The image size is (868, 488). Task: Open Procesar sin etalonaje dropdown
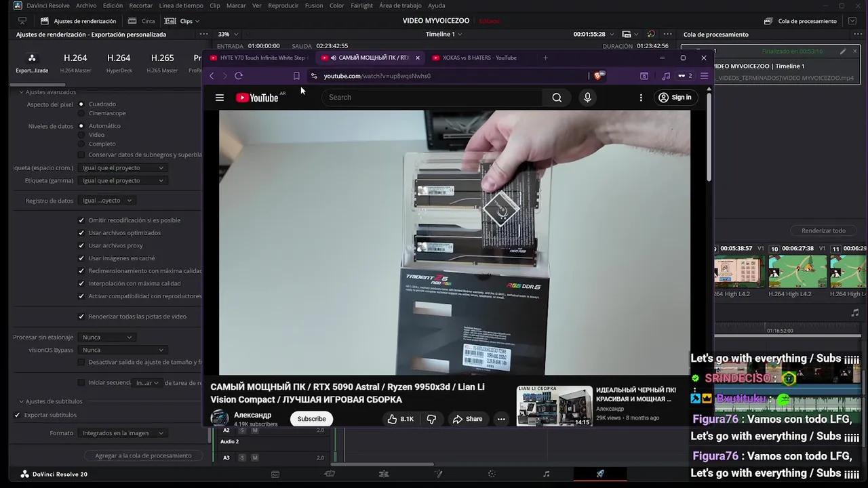point(106,337)
